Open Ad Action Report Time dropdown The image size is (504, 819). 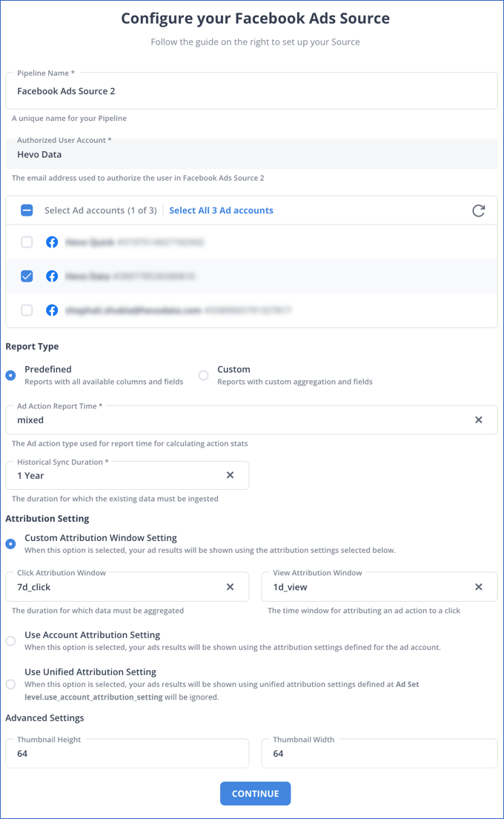(x=251, y=420)
